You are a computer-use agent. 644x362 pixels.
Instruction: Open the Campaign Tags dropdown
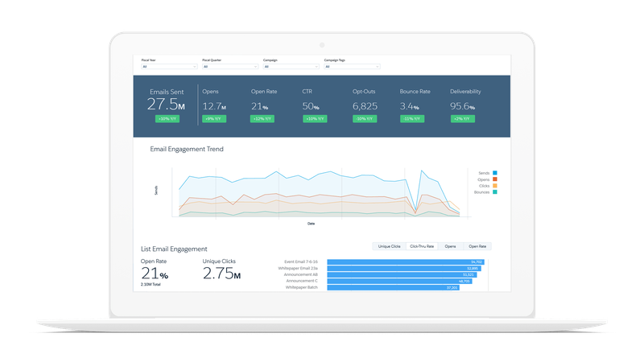click(x=352, y=67)
